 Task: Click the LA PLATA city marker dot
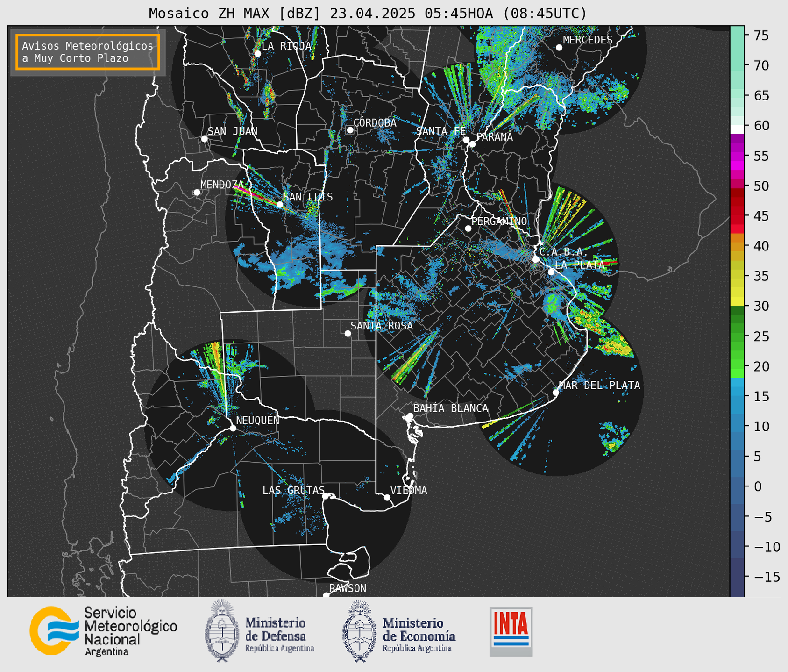click(551, 272)
